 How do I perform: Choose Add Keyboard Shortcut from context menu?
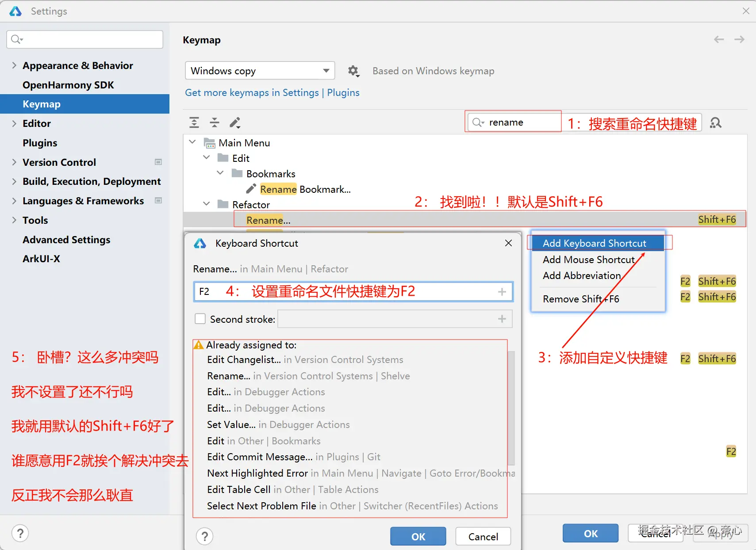pos(598,243)
